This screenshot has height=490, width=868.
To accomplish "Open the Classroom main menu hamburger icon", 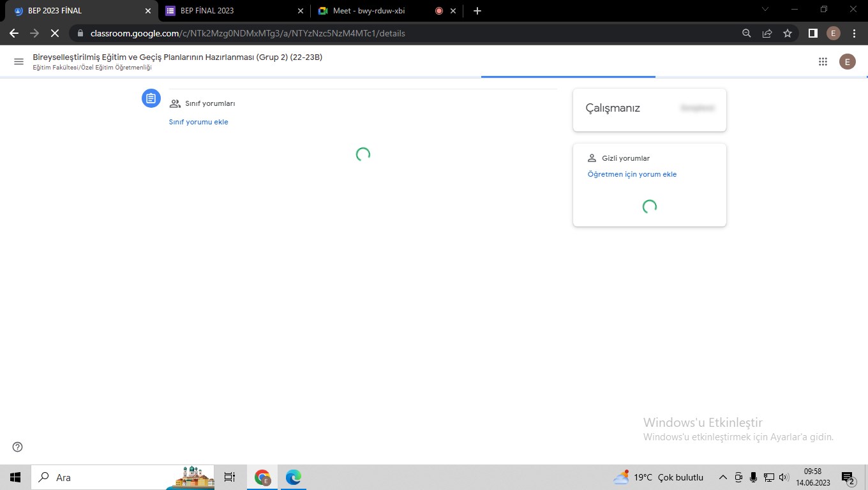I will (19, 61).
